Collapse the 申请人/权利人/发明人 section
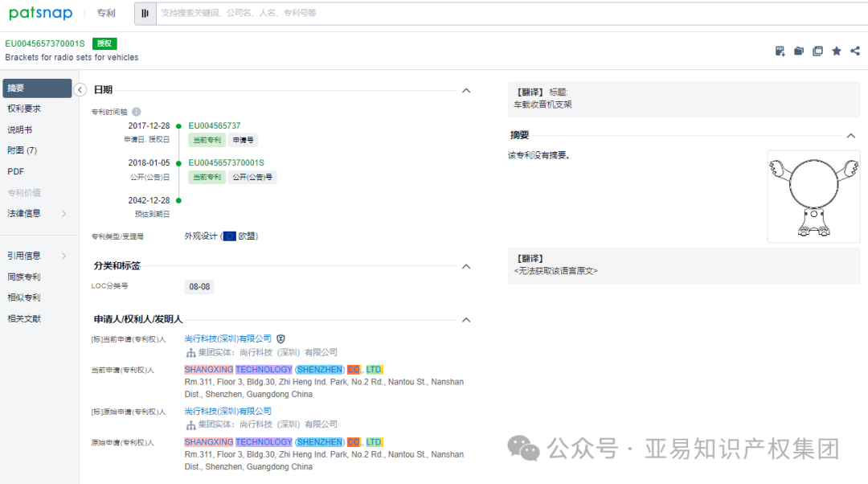Screen dimensions: 868x484 466,319
